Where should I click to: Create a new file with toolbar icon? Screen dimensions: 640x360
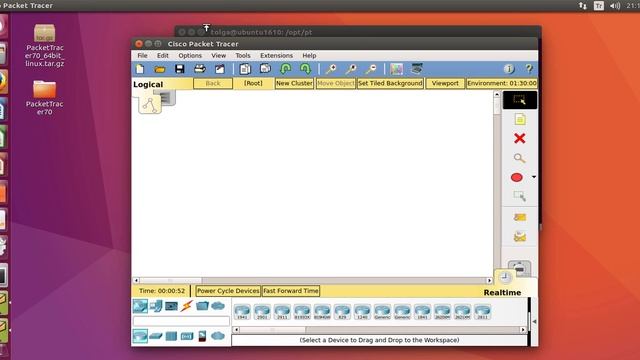(140, 69)
